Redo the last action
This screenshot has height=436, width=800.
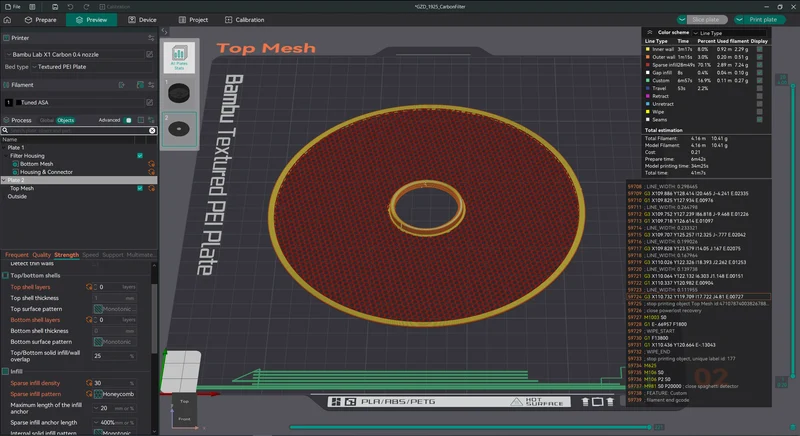pyautogui.click(x=86, y=7)
